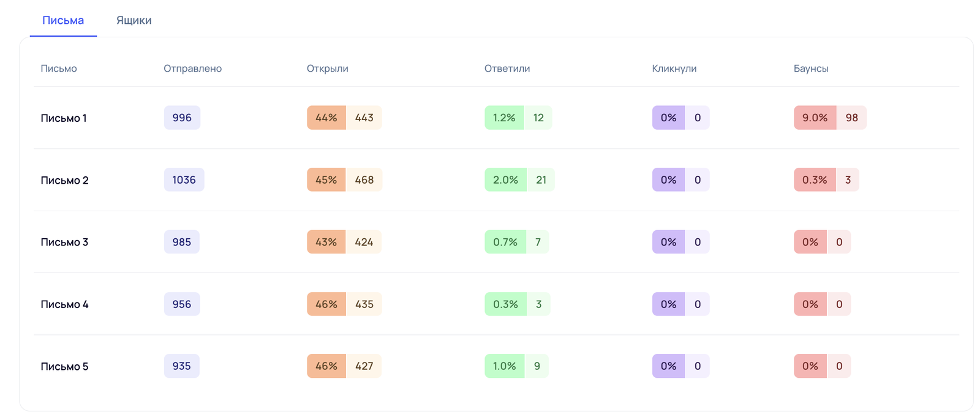Select the Письмо 4 row label
Image resolution: width=980 pixels, height=417 pixels.
click(64, 304)
